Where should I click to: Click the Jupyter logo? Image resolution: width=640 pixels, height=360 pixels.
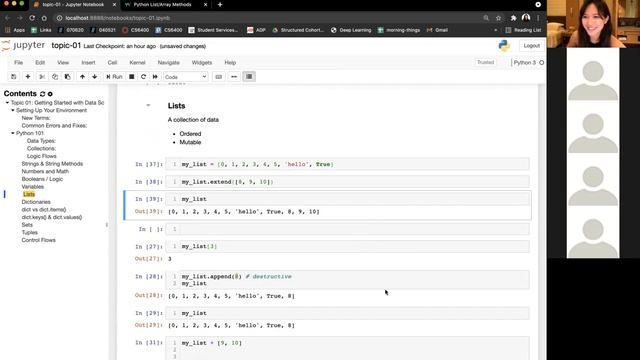[23, 45]
